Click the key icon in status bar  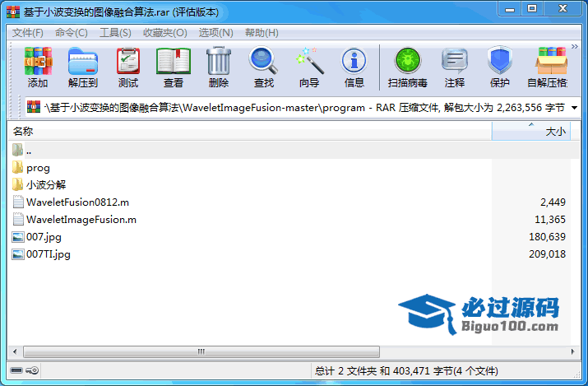click(33, 370)
